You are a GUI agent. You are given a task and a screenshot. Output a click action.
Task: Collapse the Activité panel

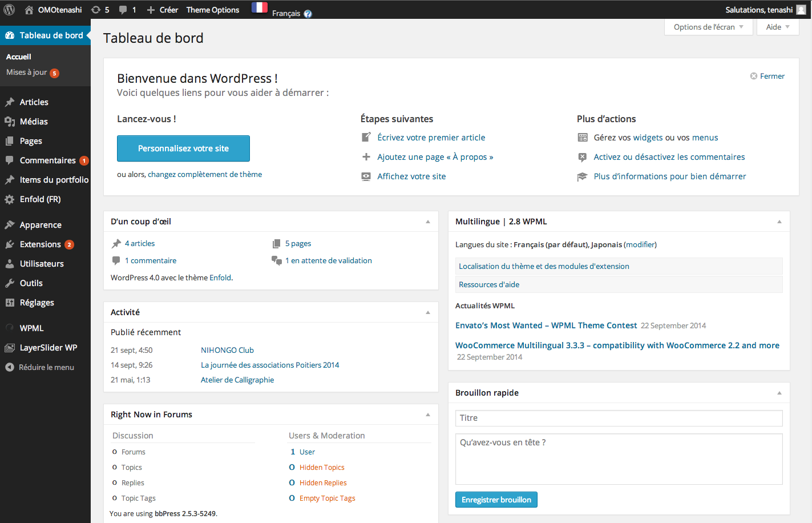(x=428, y=312)
